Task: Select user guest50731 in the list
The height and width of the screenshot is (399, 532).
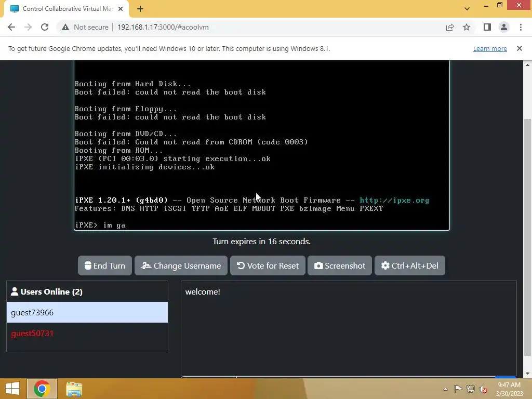Action: coord(87,333)
